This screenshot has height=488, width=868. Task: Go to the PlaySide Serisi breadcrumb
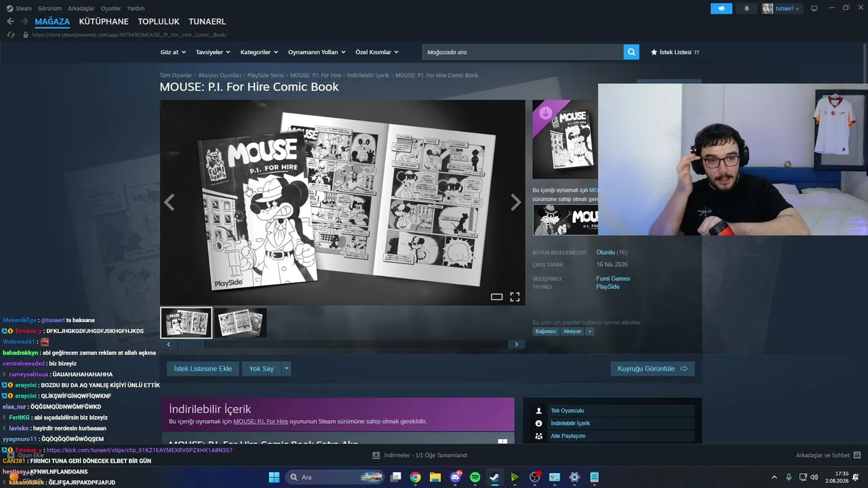tap(265, 75)
